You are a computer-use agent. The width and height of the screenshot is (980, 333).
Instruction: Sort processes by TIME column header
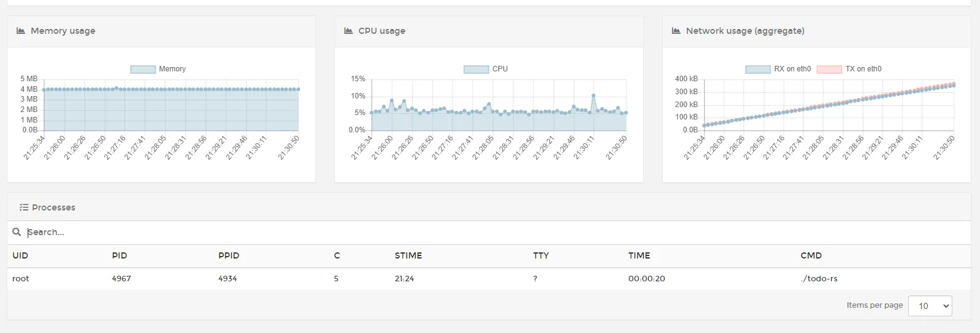[639, 255]
